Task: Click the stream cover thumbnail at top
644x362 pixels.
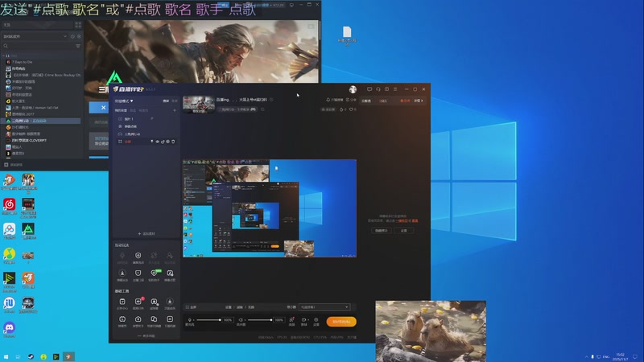Action: tap(199, 105)
